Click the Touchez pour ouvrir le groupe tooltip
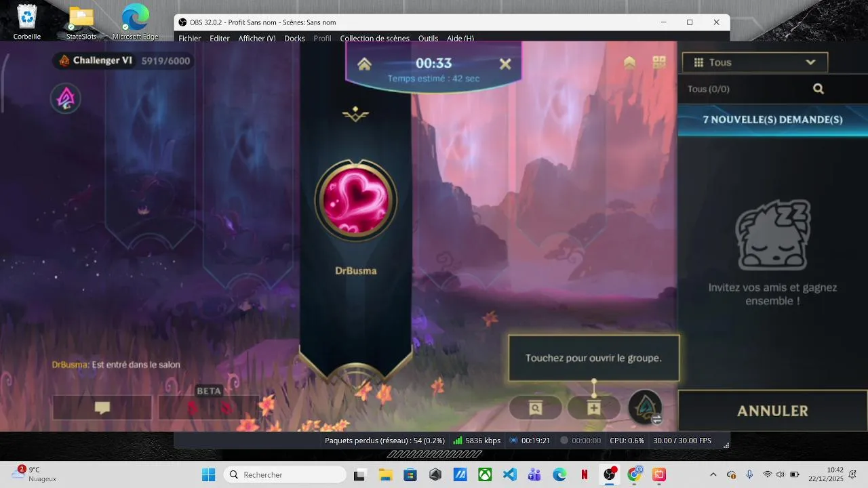This screenshot has width=868, height=488. point(593,358)
